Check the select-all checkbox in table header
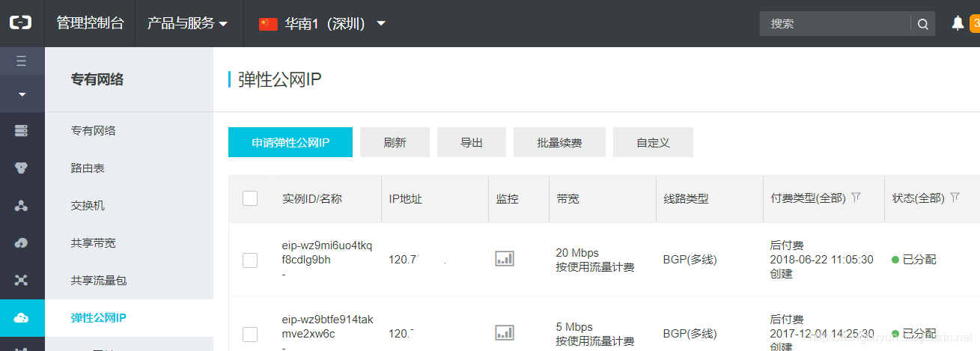This screenshot has width=980, height=351. point(250,198)
